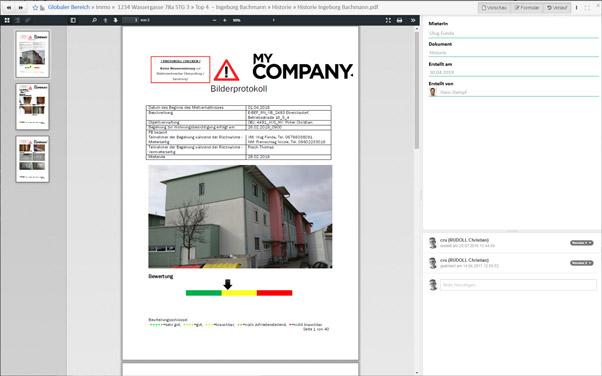602x376 pixels.
Task: Click the MY COMPANY logo
Action: click(302, 67)
